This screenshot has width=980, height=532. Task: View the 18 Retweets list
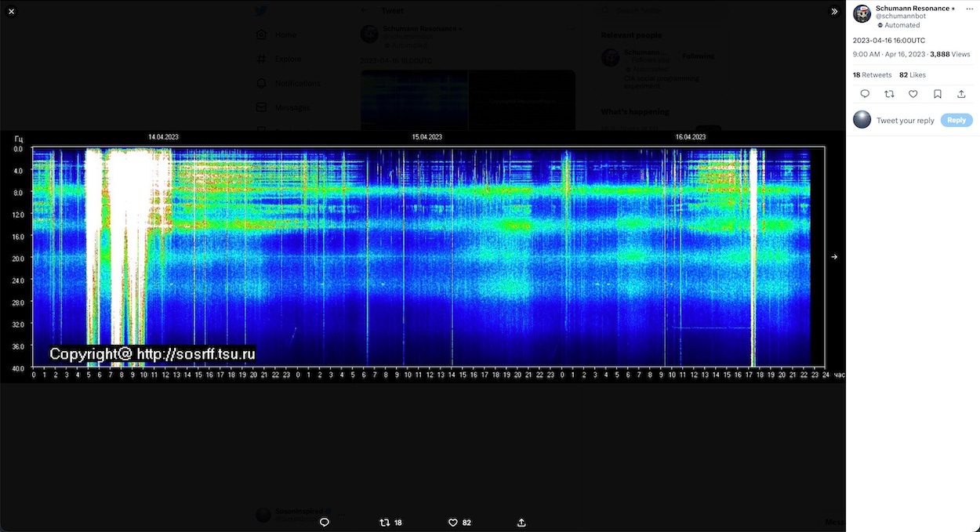[x=873, y=75]
